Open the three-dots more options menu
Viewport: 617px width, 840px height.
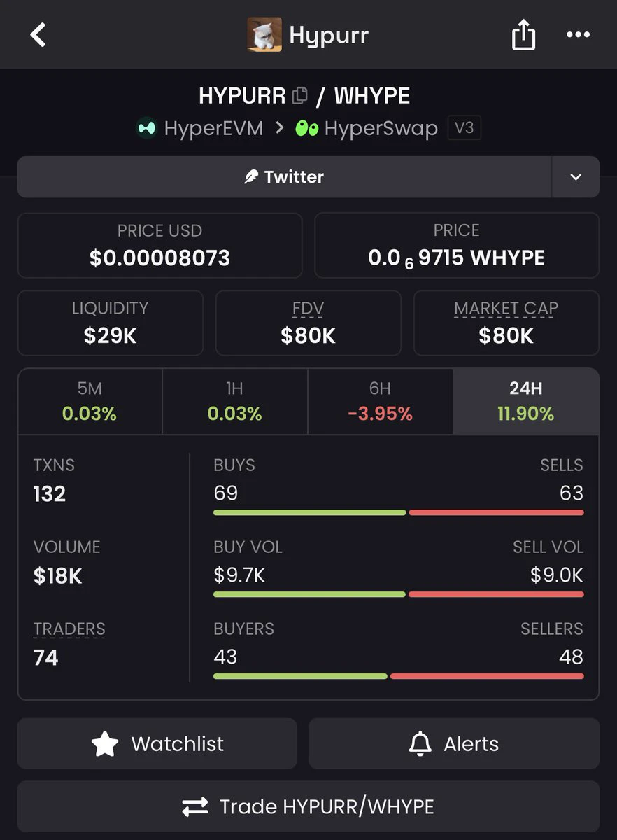[578, 34]
